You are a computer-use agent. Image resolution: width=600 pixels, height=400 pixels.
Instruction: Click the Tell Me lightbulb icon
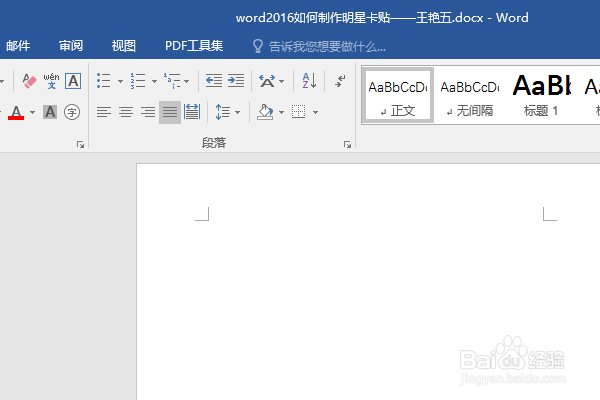[x=258, y=46]
